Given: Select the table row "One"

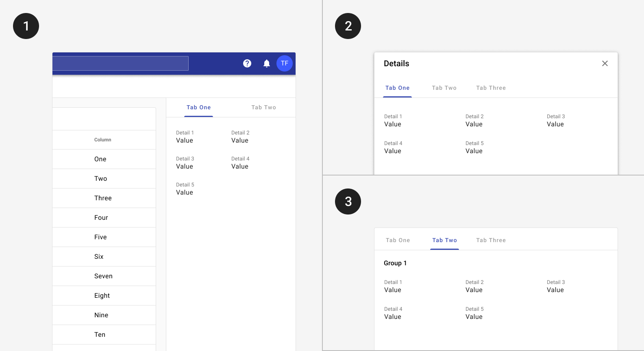Looking at the screenshot, I should [104, 159].
